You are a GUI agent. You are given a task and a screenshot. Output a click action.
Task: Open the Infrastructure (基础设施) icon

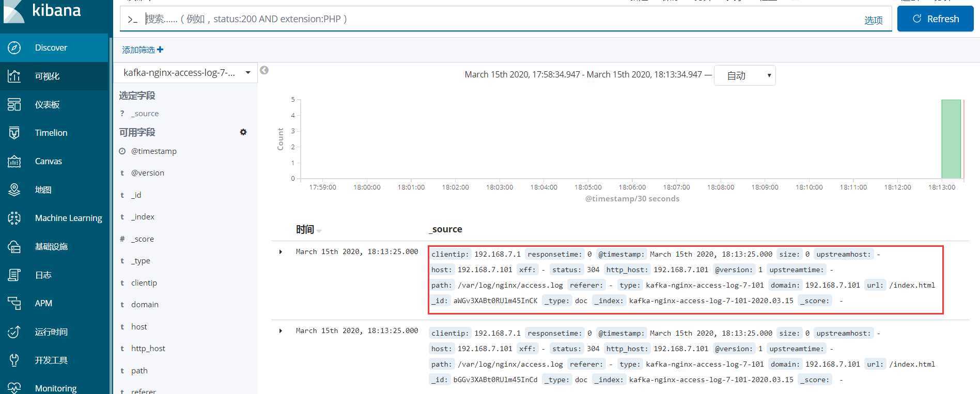click(x=14, y=246)
